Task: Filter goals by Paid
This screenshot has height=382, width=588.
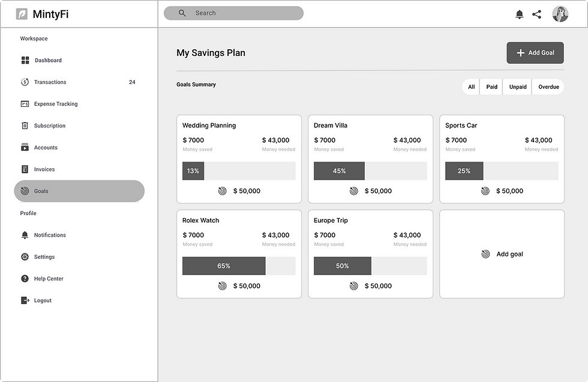Action: click(492, 87)
